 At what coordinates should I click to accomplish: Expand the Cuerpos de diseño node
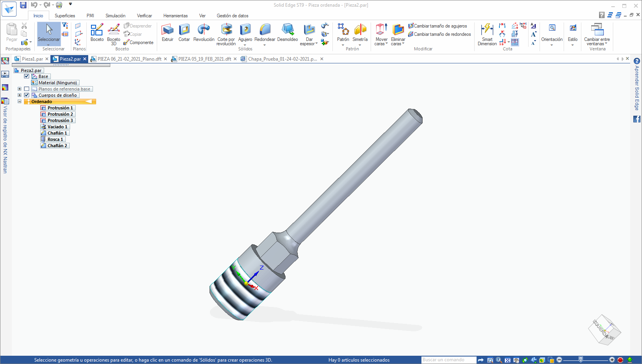19,95
